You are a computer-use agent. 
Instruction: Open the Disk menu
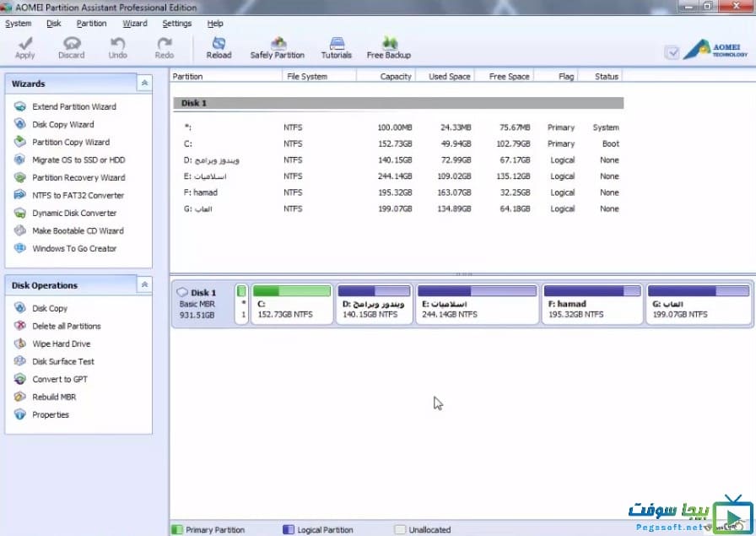[53, 23]
